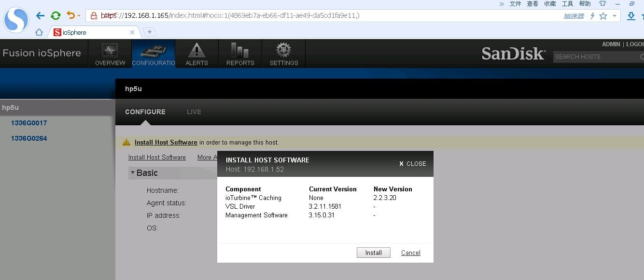Collapse the Basic section triangle
This screenshot has height=280, width=644.
pos(133,173)
